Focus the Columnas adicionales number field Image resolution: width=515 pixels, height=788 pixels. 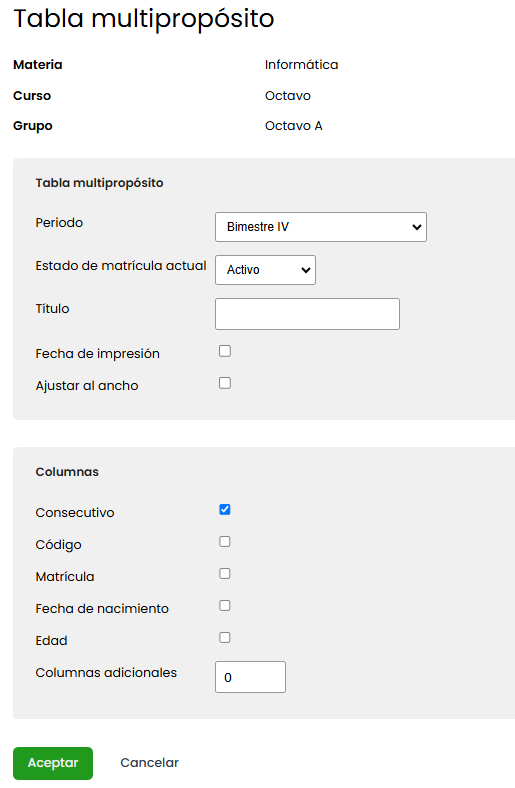[250, 677]
